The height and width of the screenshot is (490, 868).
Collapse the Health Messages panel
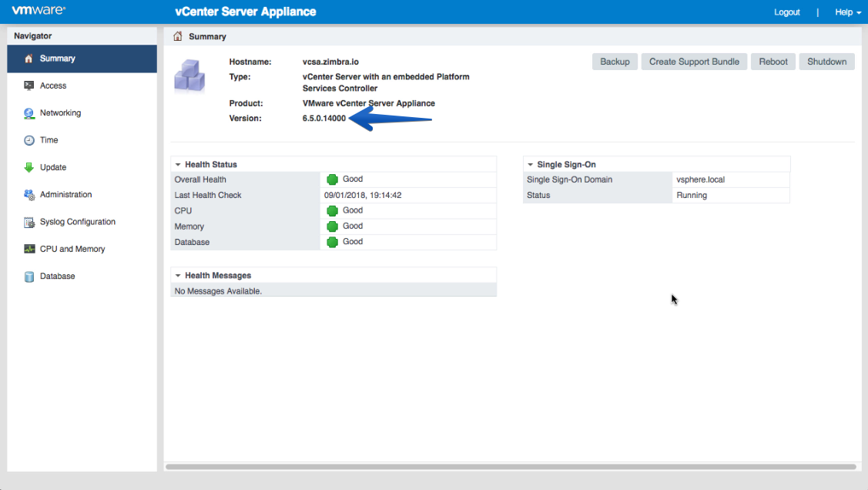[x=178, y=275]
